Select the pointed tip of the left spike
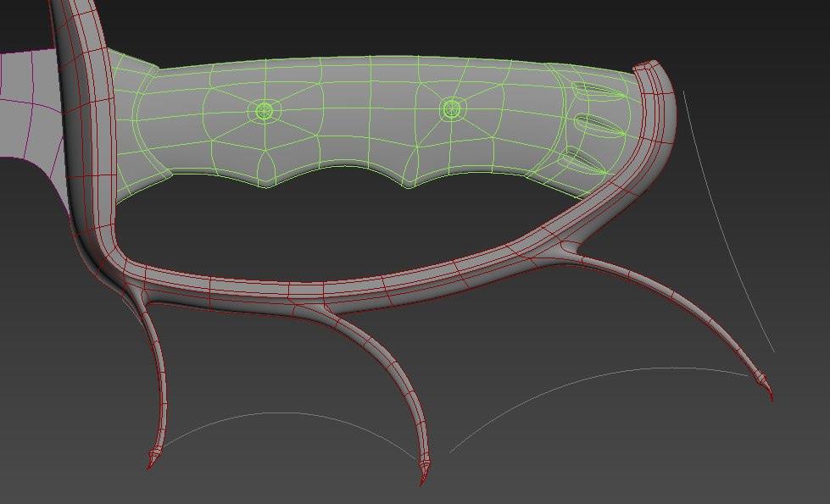Image resolution: width=830 pixels, height=504 pixels. (x=153, y=462)
